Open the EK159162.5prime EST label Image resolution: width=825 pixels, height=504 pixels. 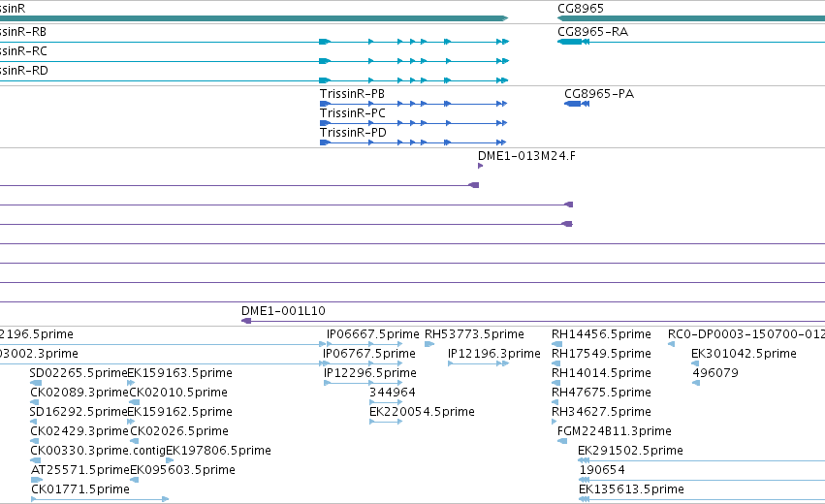[x=180, y=412]
